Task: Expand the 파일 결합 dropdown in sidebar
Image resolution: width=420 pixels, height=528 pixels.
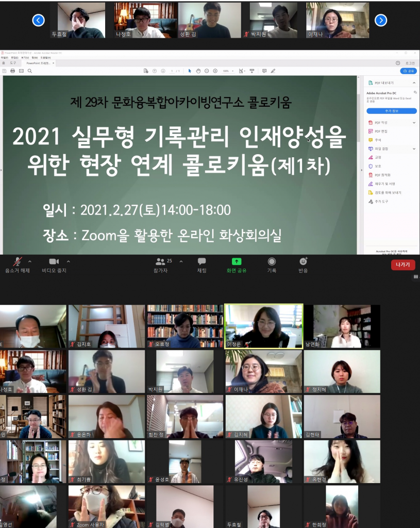Action: (x=414, y=148)
